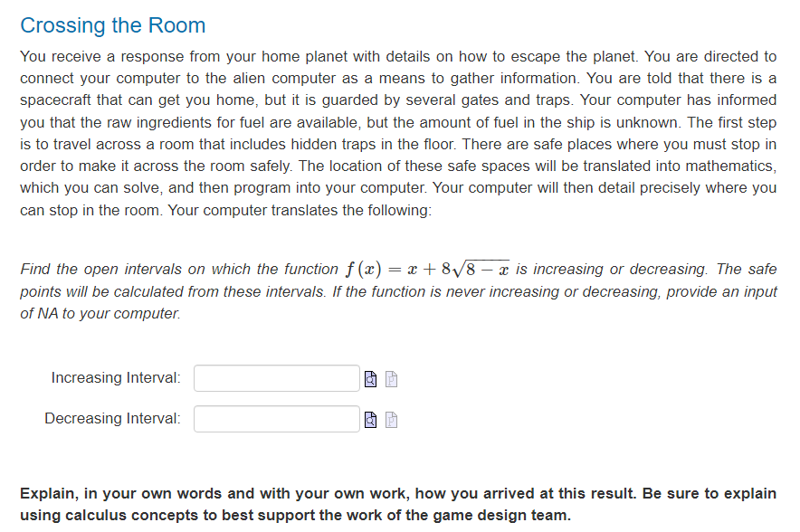
Task: Click the "Decreasing Interval:" label
Action: 113,418
